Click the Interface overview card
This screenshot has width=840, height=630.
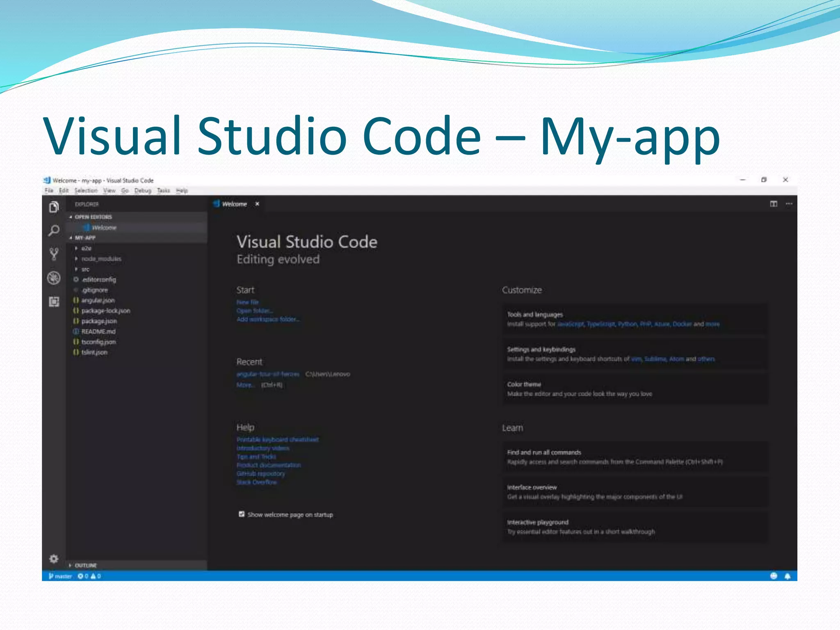click(x=635, y=492)
